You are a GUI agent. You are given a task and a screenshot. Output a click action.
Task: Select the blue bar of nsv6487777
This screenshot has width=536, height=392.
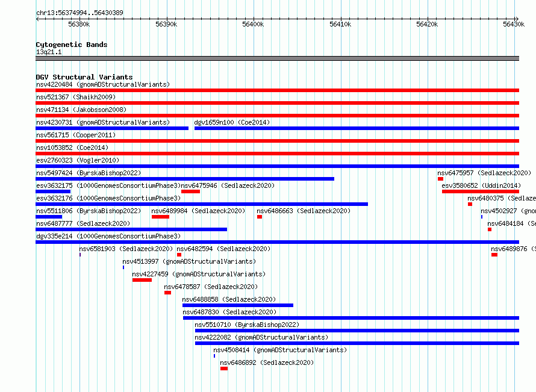[131, 229]
